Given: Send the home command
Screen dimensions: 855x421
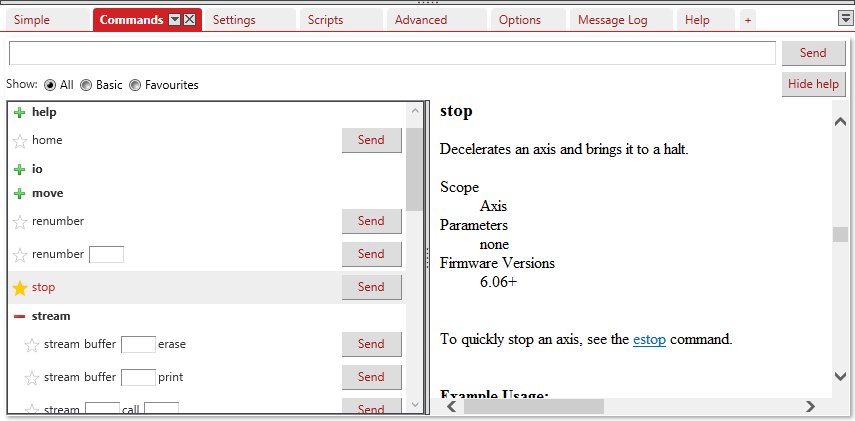Looking at the screenshot, I should point(371,140).
